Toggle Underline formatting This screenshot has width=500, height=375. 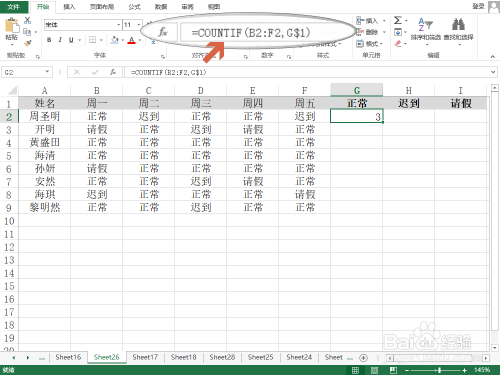(x=71, y=40)
